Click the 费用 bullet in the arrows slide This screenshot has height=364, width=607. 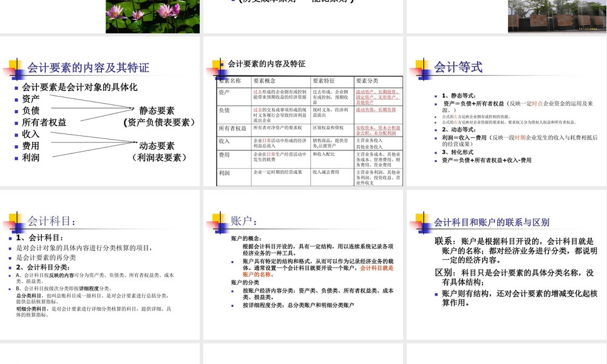tap(30, 146)
